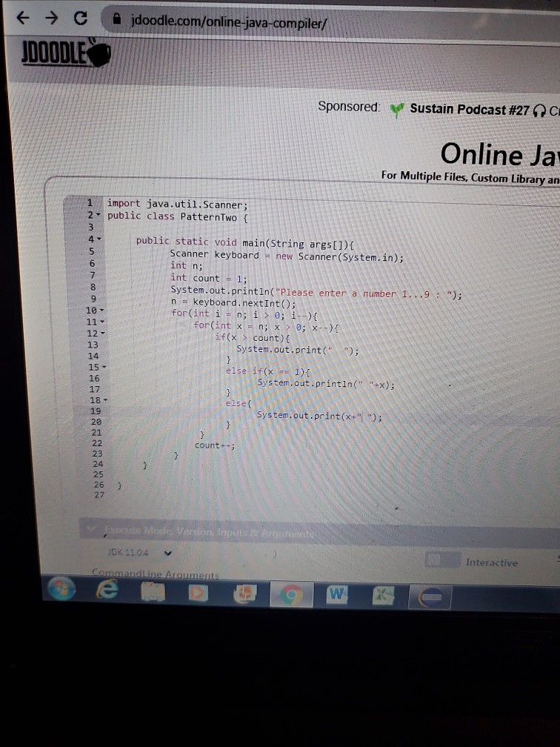Launch Internet Explorer from the taskbar
The width and height of the screenshot is (560, 747).
[107, 590]
